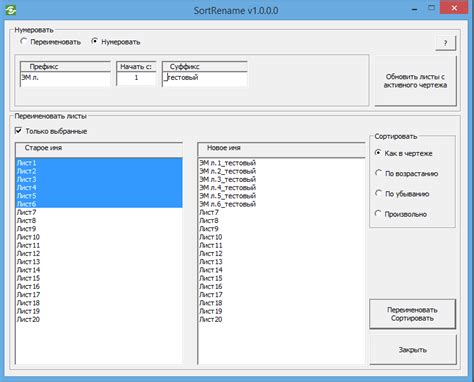This screenshot has width=474, height=382.
Task: Select Лист13 in the old names list
Action: [99, 262]
